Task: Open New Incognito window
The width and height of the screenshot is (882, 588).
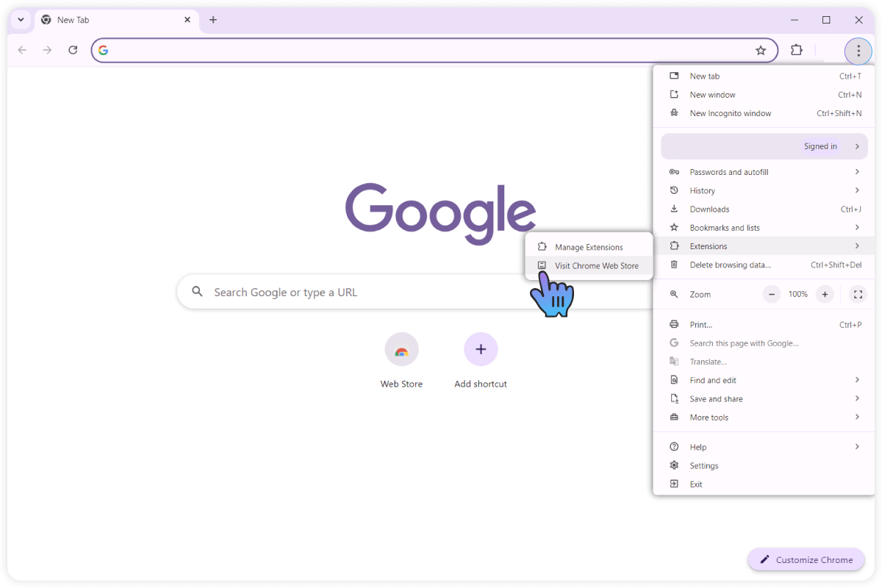Action: point(730,113)
